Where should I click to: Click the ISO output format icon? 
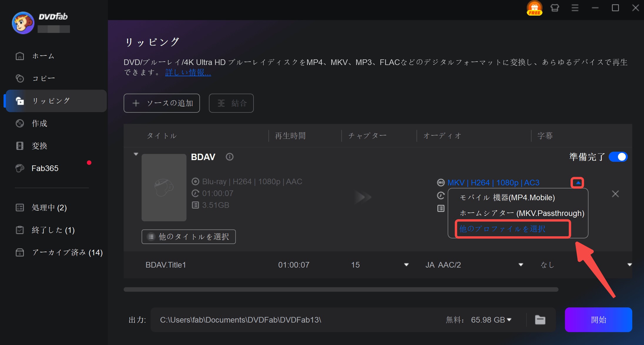[441, 183]
